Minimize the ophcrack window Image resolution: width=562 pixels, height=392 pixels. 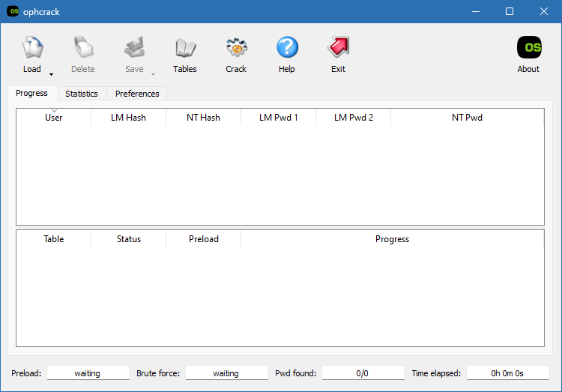pos(476,11)
